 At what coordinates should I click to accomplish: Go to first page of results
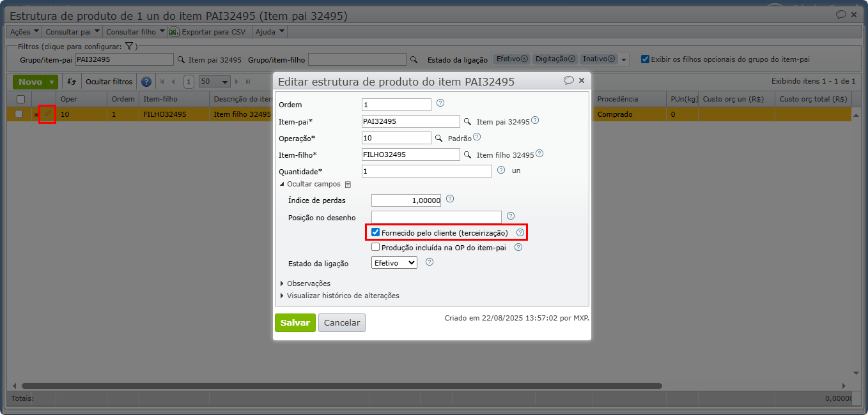pyautogui.click(x=162, y=82)
